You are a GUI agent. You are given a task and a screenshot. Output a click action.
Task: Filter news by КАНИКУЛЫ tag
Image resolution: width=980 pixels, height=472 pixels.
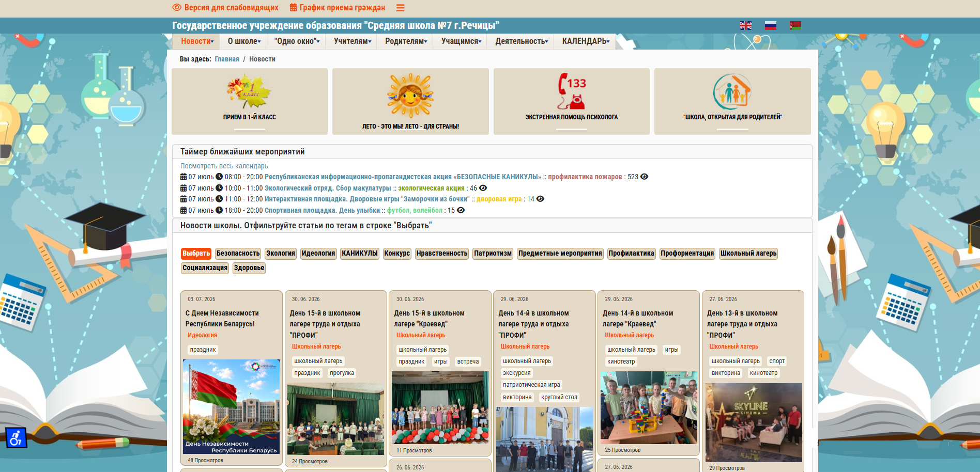pyautogui.click(x=360, y=254)
